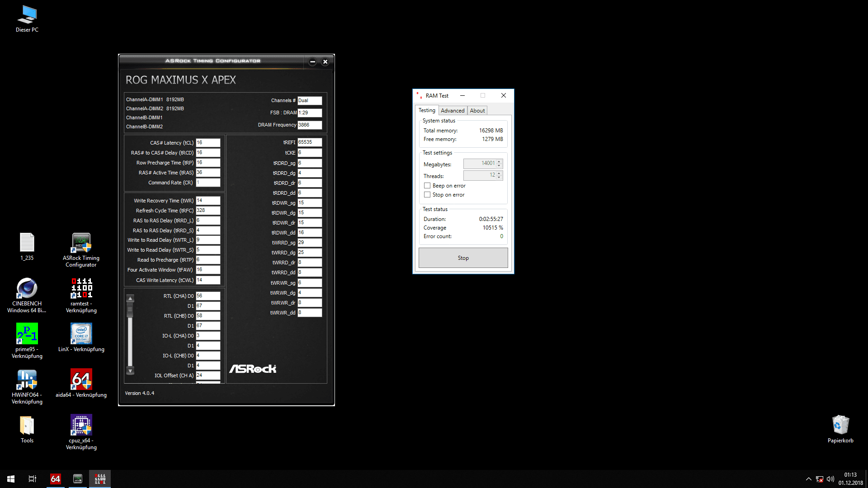Increase Threads with the up arrow

tap(499, 173)
